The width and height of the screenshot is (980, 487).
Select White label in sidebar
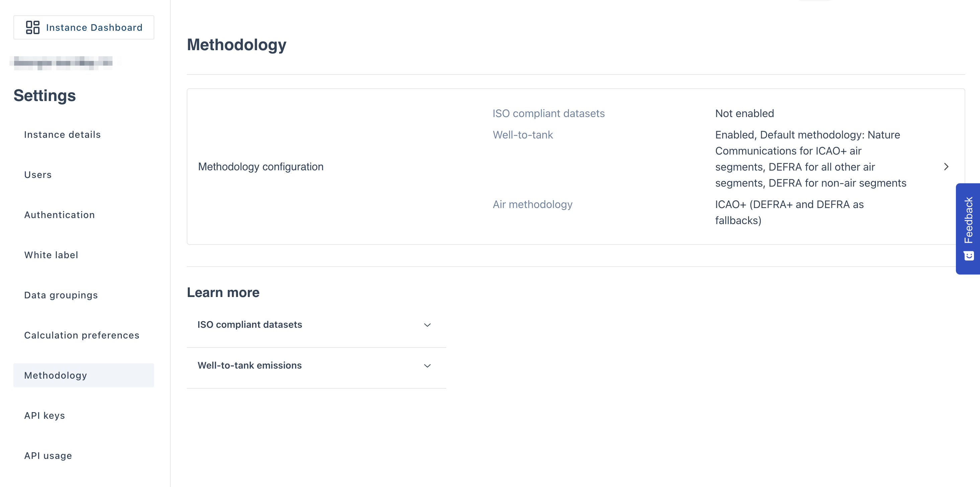click(51, 255)
